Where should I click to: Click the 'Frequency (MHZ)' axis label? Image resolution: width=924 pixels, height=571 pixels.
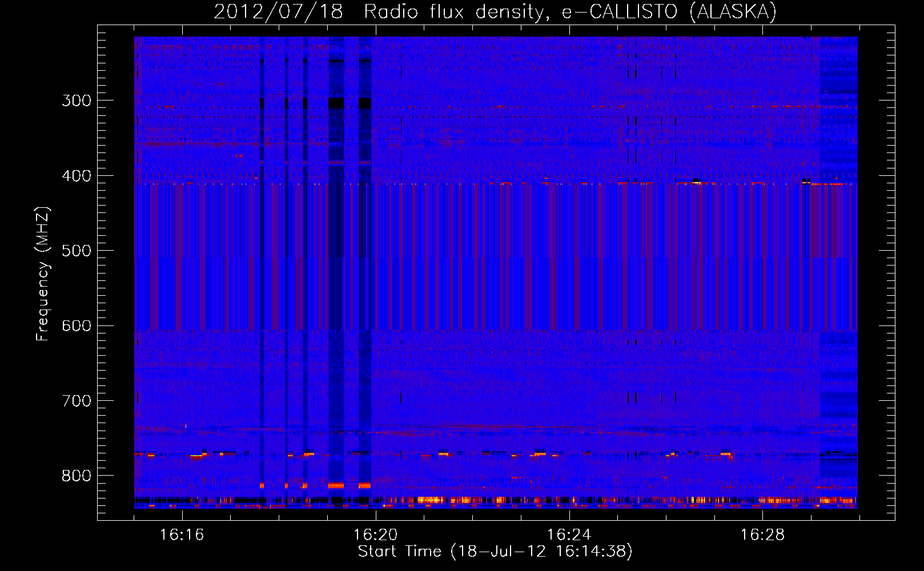43,274
